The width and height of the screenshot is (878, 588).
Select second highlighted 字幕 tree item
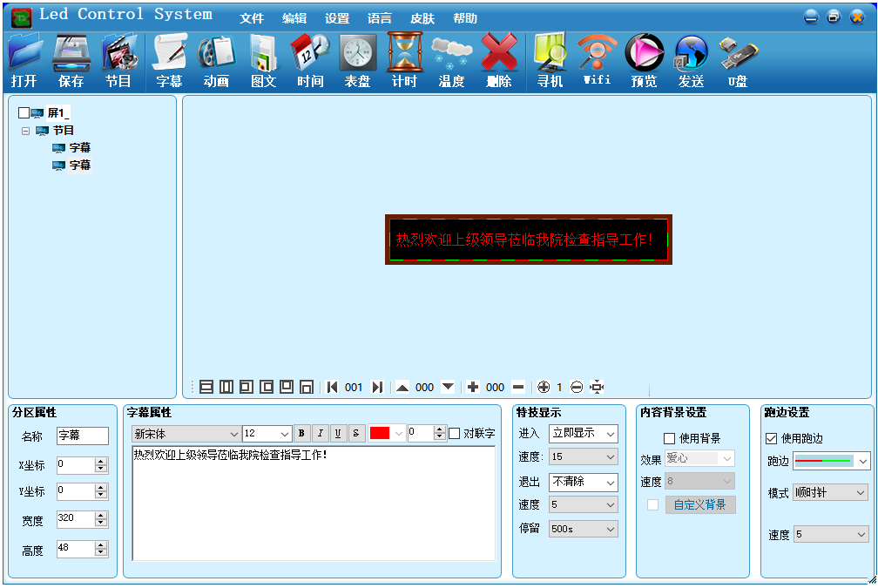point(79,166)
